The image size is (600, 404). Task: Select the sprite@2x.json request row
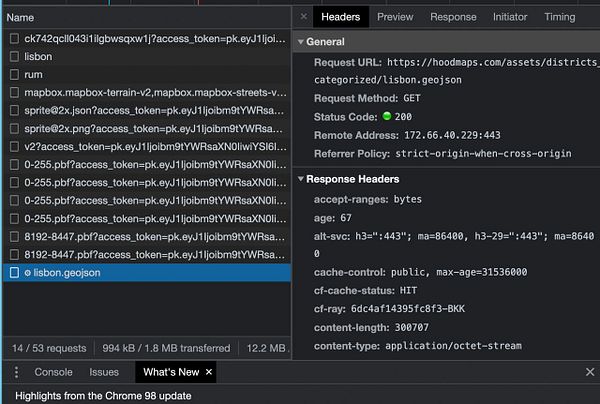click(147, 111)
